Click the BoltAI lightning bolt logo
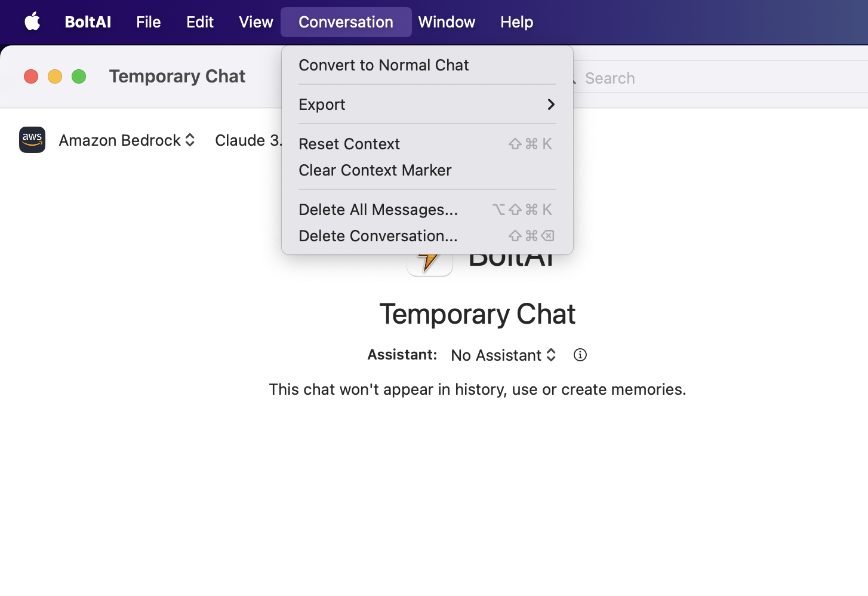 point(429,263)
